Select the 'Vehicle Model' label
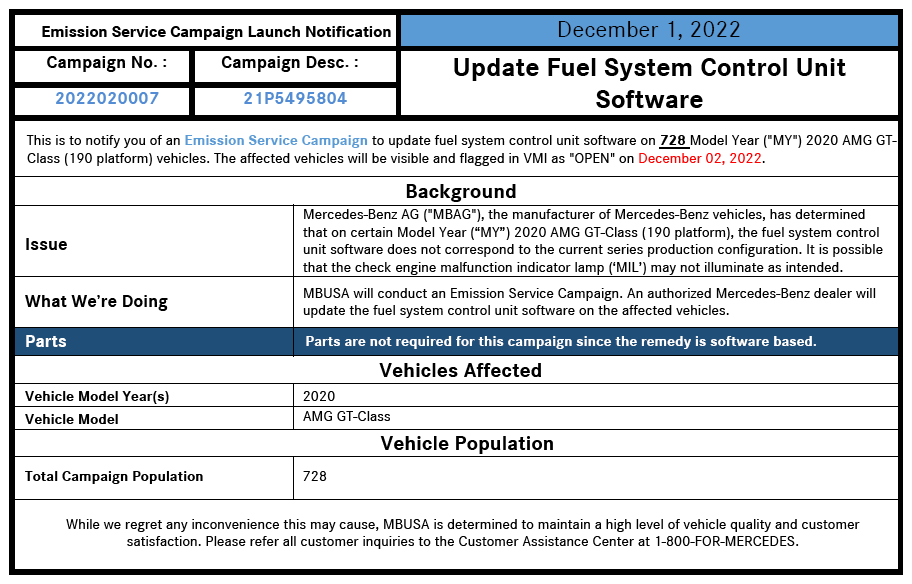The height and width of the screenshot is (584, 912). (72, 419)
